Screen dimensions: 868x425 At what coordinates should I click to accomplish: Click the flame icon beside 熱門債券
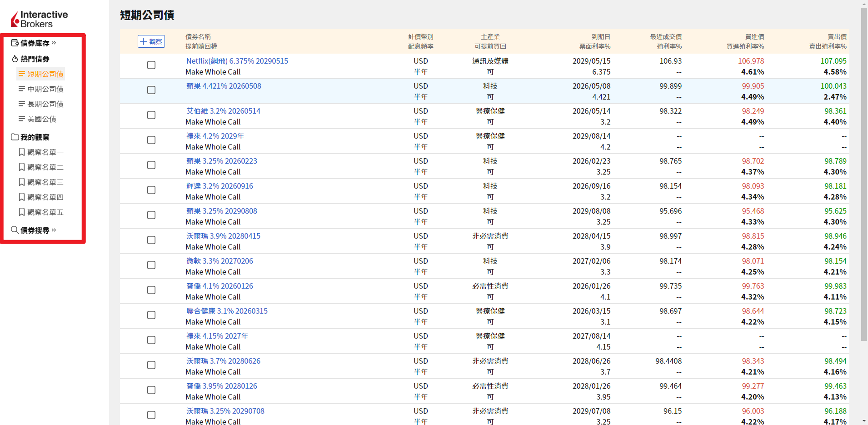[x=15, y=59]
